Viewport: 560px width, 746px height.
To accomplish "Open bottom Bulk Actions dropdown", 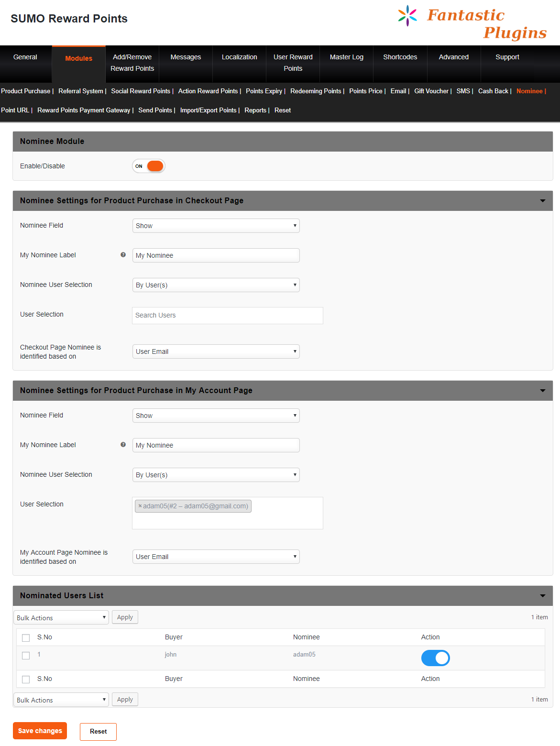I will (x=61, y=700).
